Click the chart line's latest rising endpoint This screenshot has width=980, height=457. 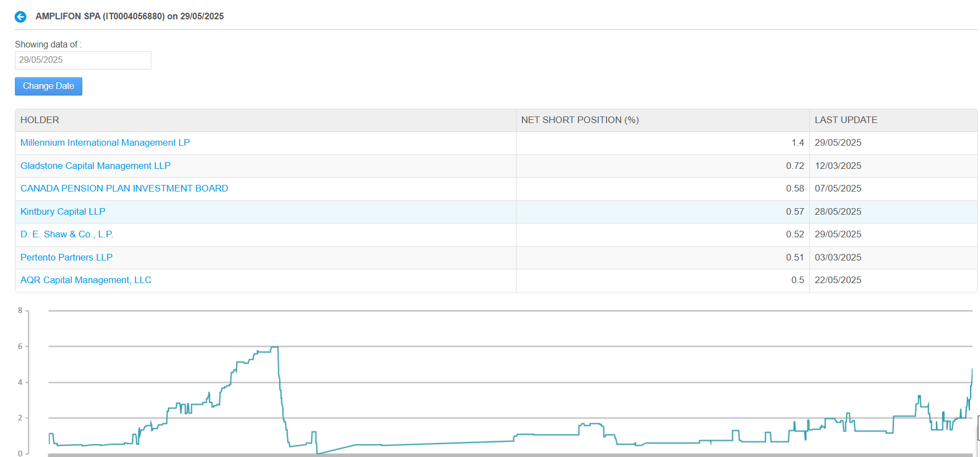(x=972, y=369)
